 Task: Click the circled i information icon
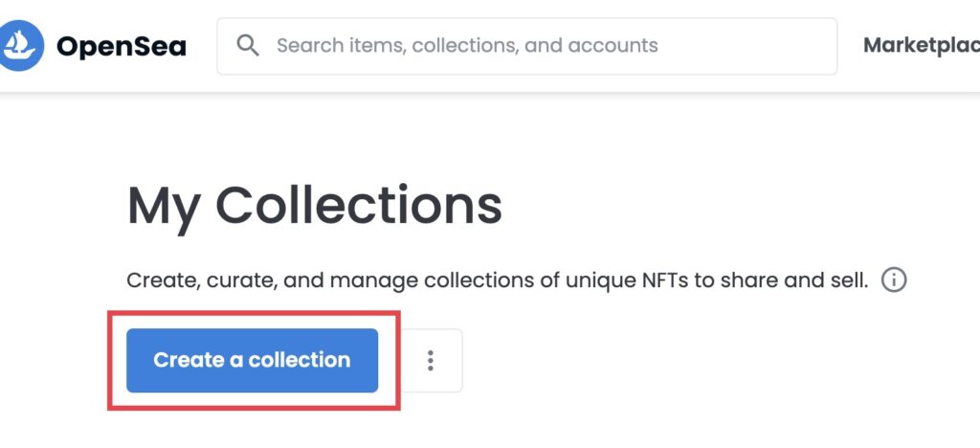point(894,280)
